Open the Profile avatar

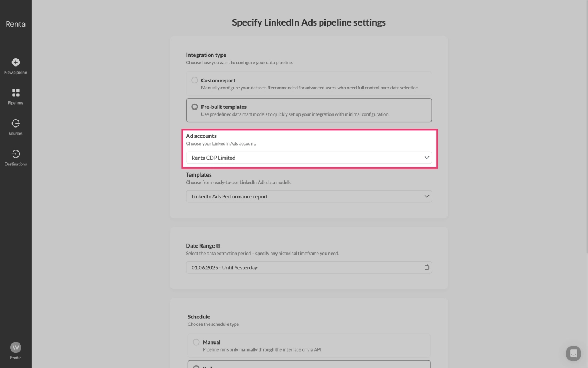pos(16,347)
